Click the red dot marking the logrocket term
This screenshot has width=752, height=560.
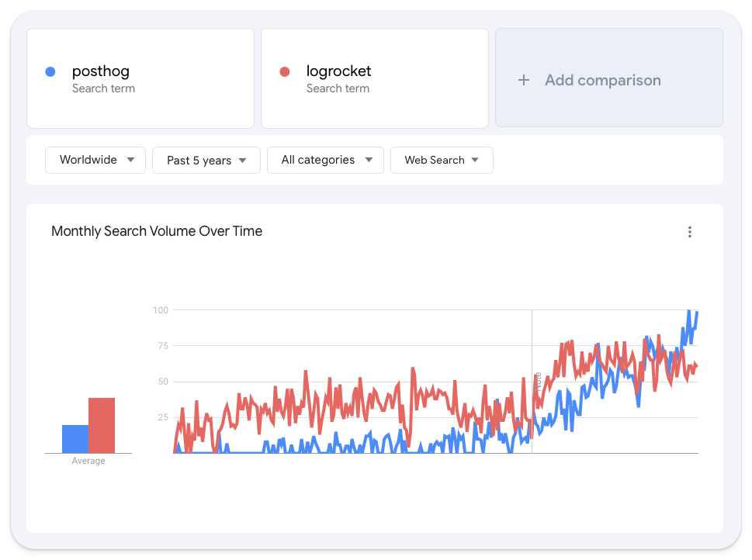coord(284,71)
